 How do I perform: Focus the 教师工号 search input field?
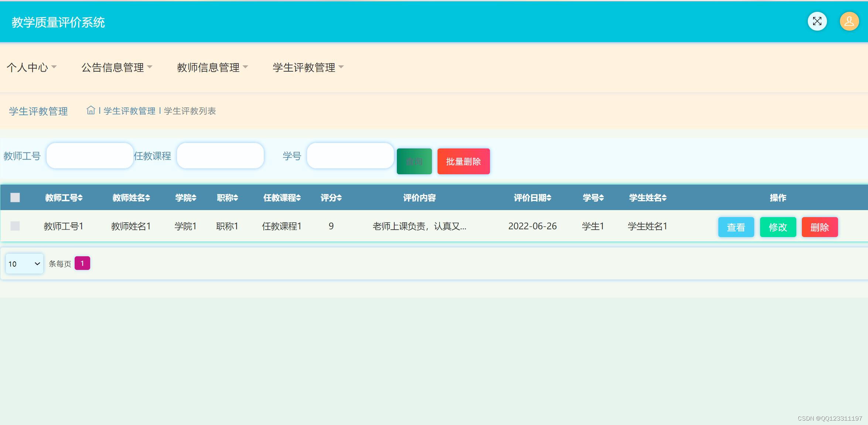click(x=90, y=156)
